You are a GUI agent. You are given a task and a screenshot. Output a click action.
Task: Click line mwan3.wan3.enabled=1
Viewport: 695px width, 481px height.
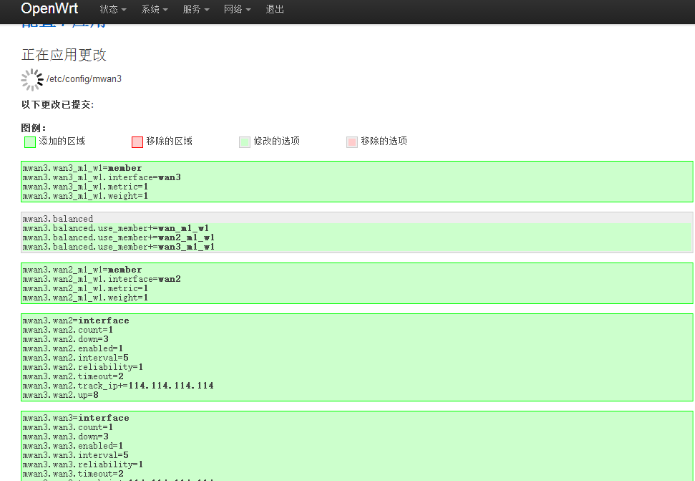[x=73, y=446]
